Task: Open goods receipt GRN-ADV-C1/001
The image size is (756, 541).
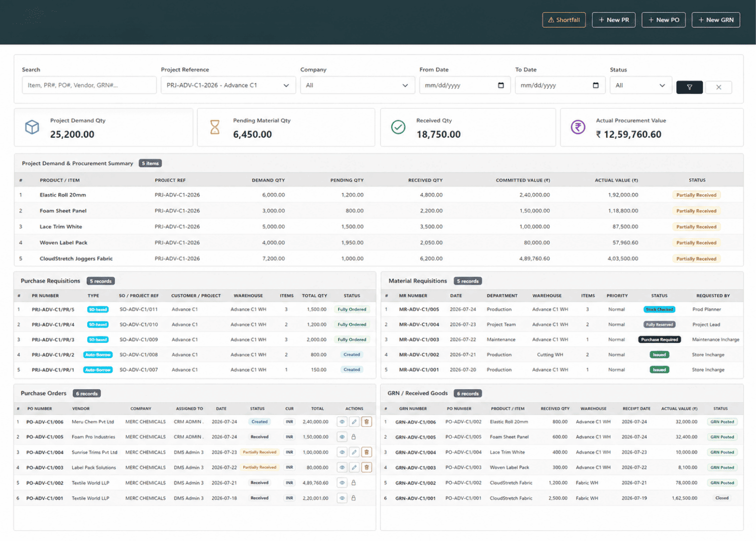Action: point(415,498)
